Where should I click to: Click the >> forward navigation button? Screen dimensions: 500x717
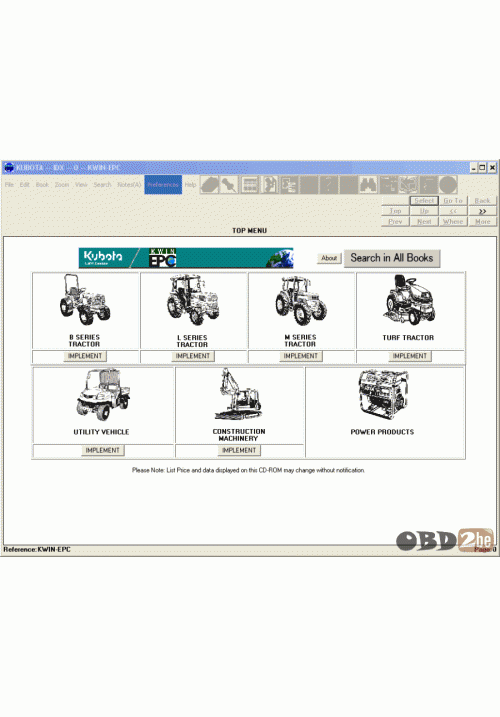tap(482, 211)
